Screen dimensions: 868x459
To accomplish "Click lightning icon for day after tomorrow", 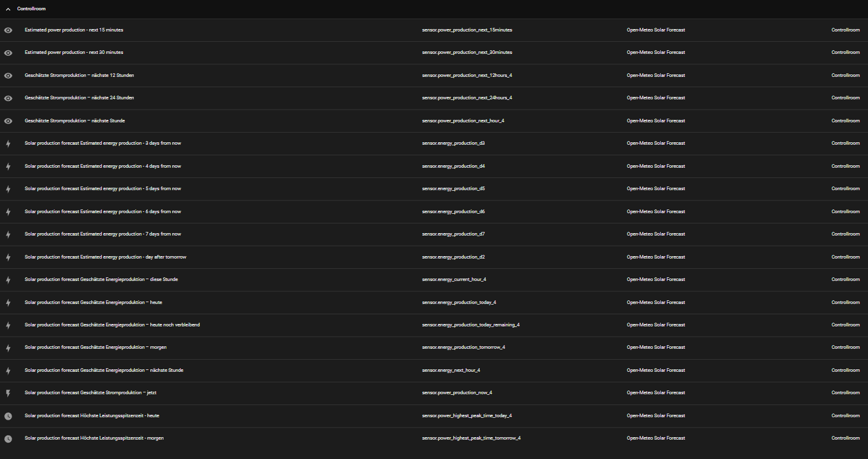I will click(x=8, y=257).
